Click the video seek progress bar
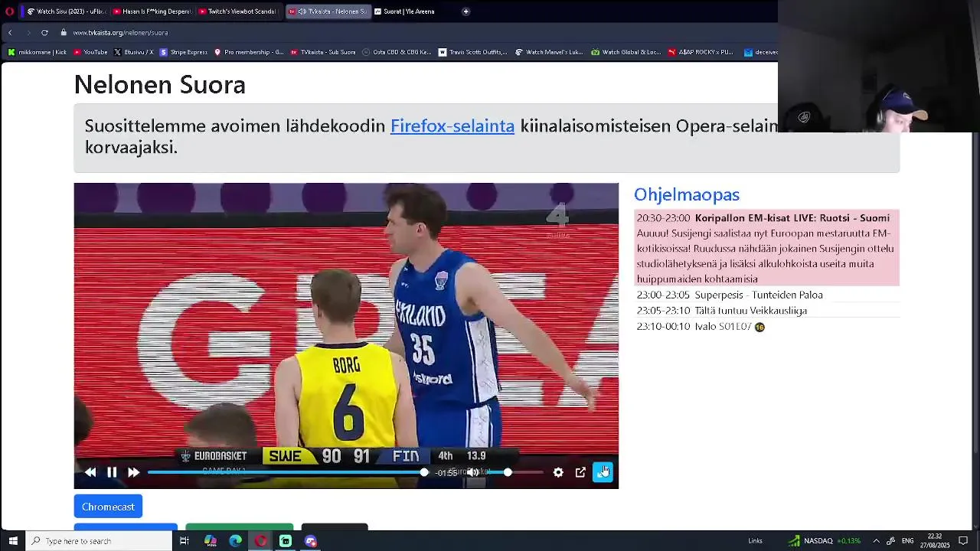This screenshot has width=980, height=551. 287,473
